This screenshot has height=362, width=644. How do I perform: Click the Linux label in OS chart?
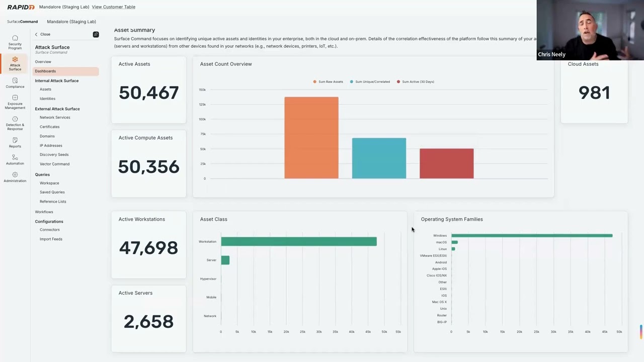(442, 249)
